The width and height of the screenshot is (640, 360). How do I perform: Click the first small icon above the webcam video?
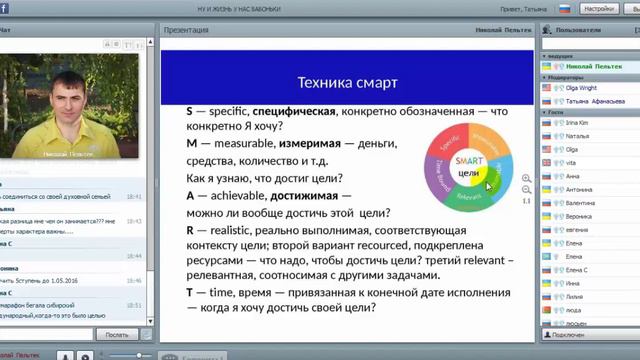(107, 44)
